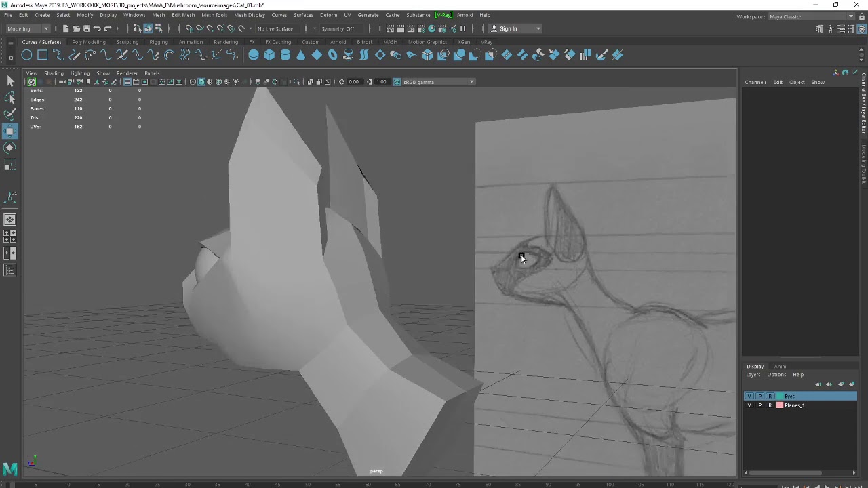The height and width of the screenshot is (488, 868).
Task: Switch to the Anim layer tab
Action: point(781,367)
